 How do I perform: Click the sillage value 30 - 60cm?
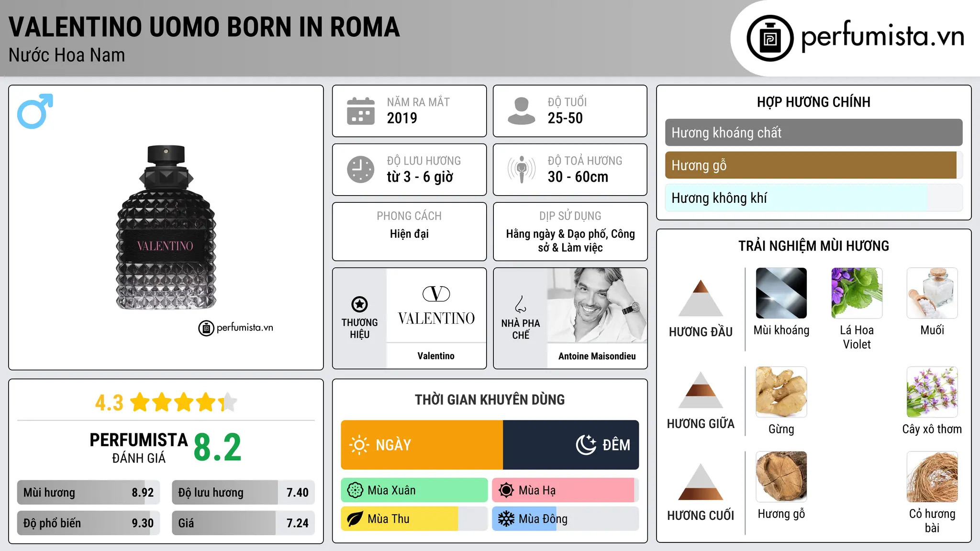click(x=578, y=177)
